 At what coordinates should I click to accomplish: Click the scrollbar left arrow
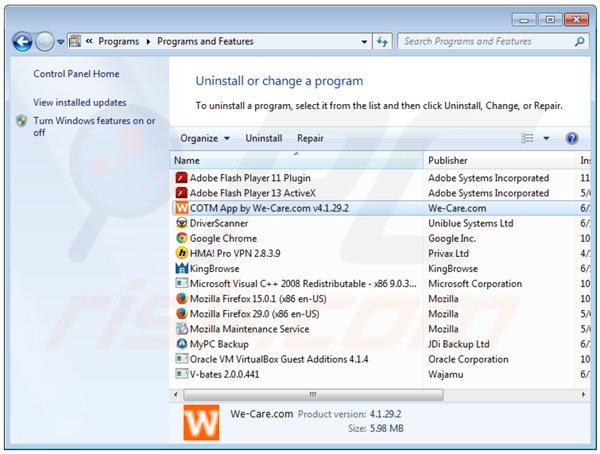(176, 394)
